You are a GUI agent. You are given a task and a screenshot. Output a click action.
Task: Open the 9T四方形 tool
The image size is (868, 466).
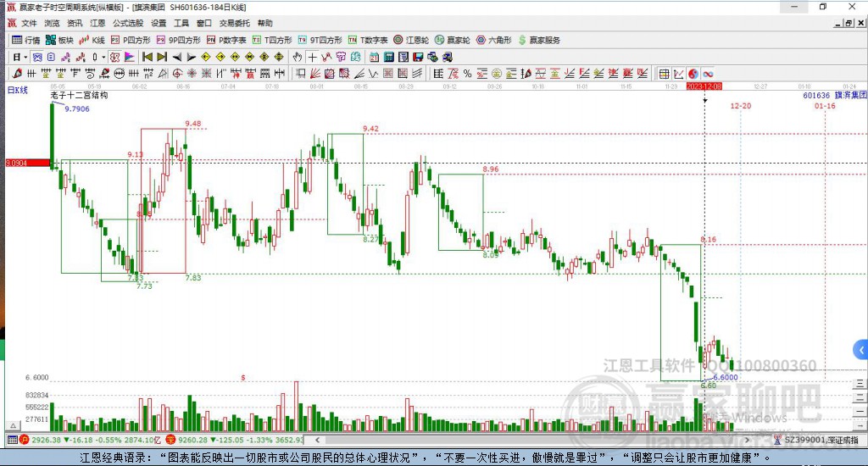pyautogui.click(x=320, y=40)
